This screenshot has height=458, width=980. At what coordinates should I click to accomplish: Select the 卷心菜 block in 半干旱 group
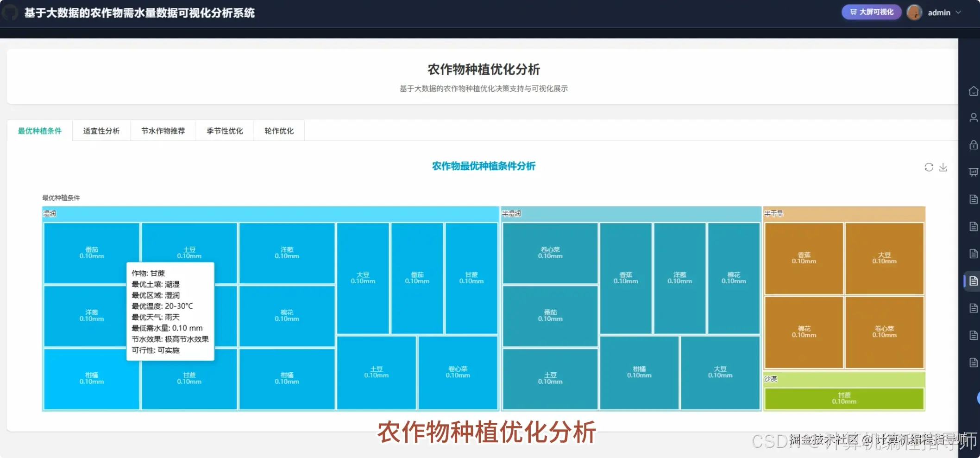(x=884, y=332)
